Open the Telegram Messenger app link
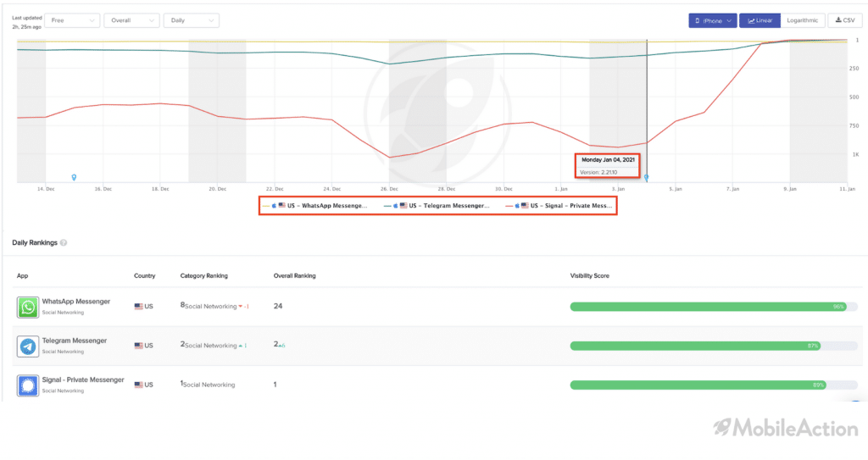The width and height of the screenshot is (868, 460). tap(75, 341)
